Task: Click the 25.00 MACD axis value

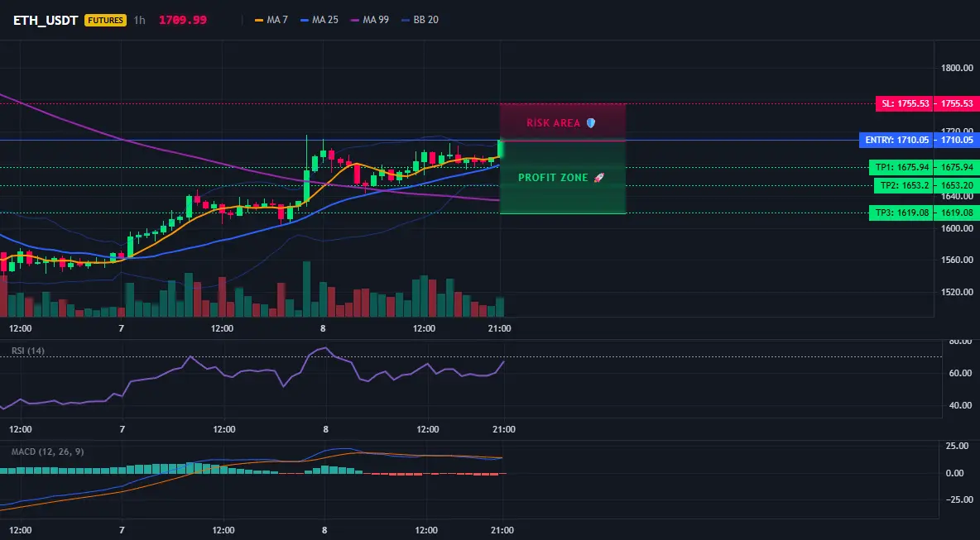Action: pyautogui.click(x=958, y=446)
